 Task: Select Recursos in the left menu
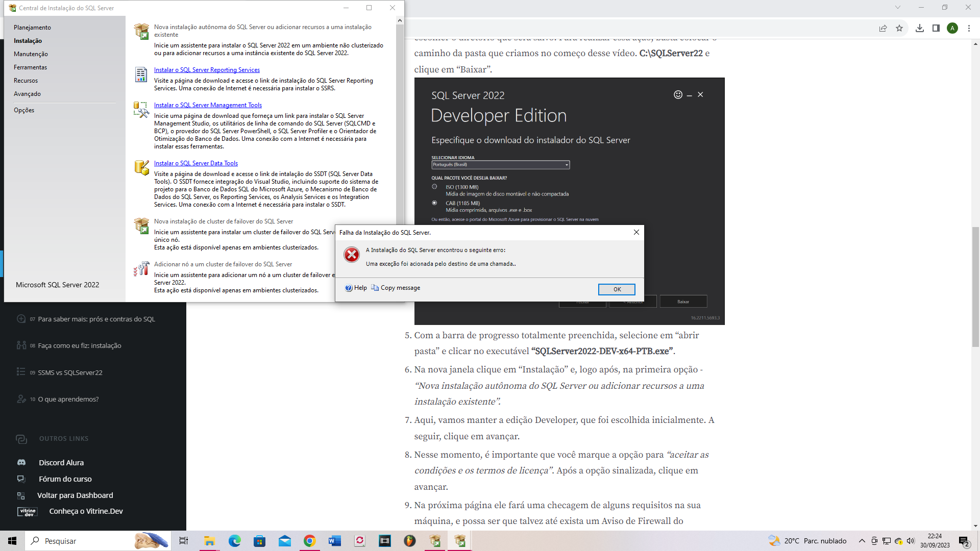pos(26,81)
